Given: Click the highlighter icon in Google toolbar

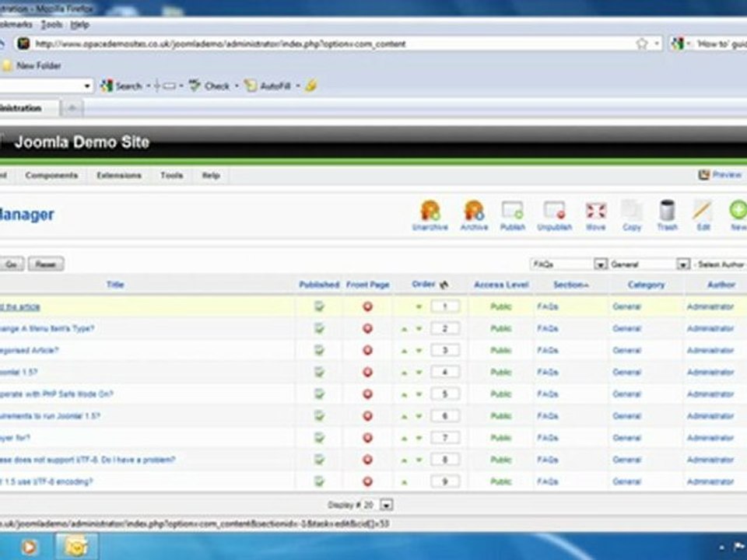Looking at the screenshot, I should 310,86.
